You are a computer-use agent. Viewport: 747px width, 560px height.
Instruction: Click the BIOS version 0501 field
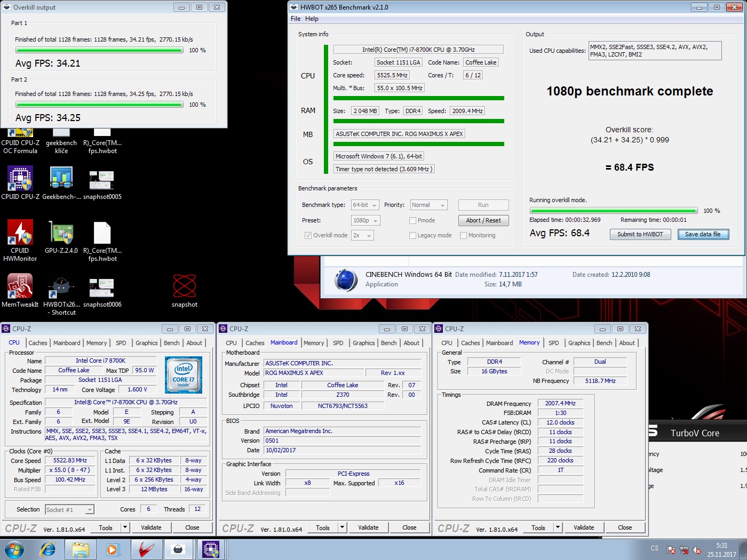[x=342, y=441]
